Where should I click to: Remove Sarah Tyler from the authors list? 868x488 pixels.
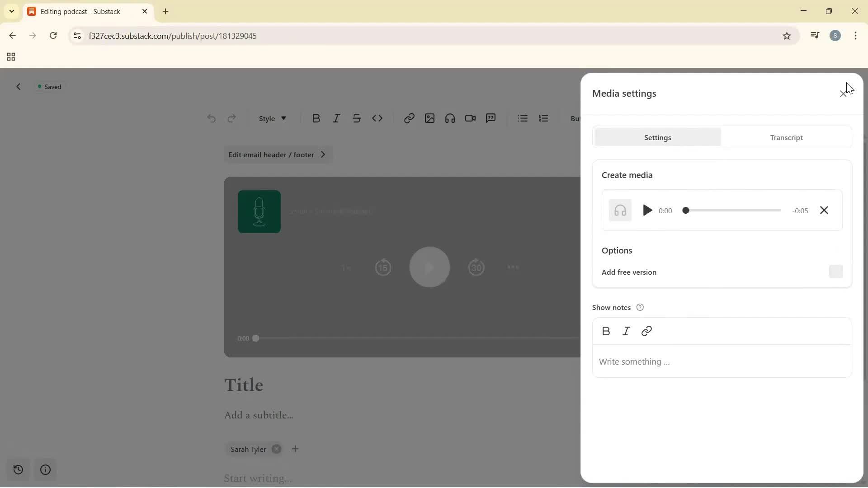[277, 449]
